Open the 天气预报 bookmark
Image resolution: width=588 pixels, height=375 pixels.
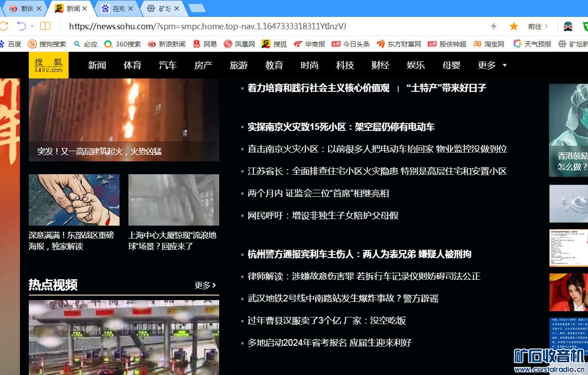532,44
